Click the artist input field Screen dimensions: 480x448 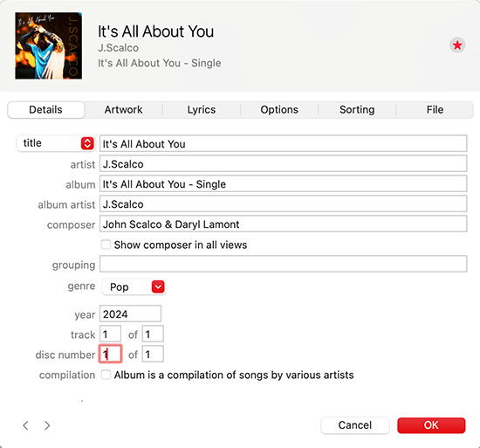tap(283, 163)
